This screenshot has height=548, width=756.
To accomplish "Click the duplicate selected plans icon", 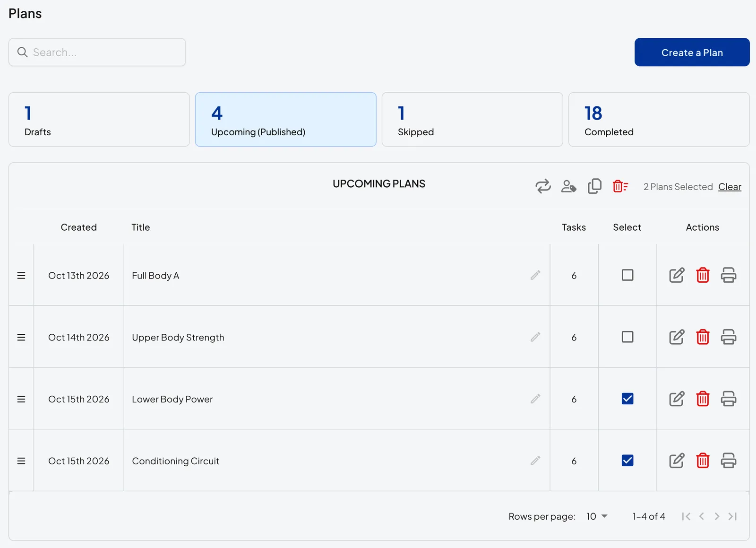I will [x=594, y=186].
